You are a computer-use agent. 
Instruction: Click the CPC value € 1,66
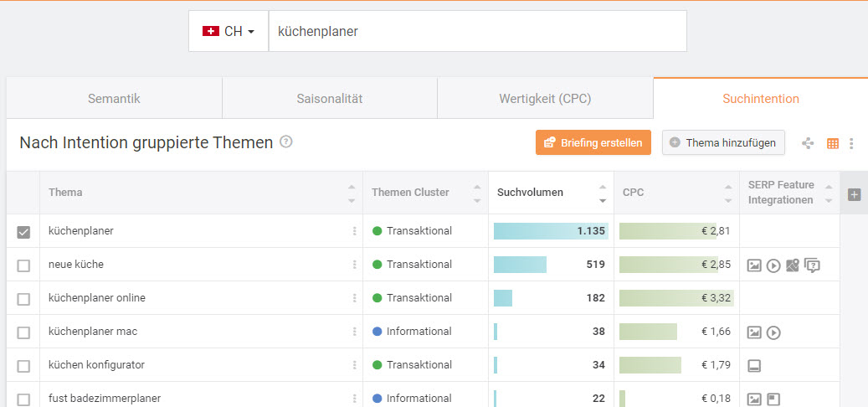716,332
